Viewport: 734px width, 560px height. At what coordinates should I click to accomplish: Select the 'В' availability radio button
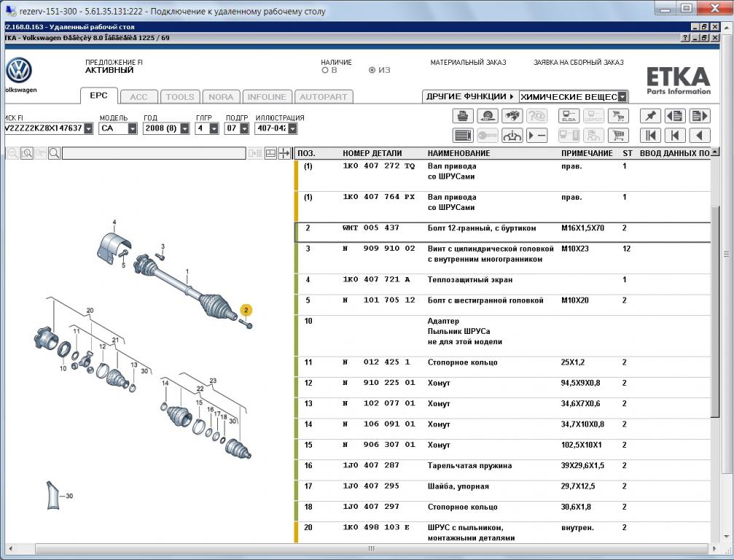click(x=325, y=70)
